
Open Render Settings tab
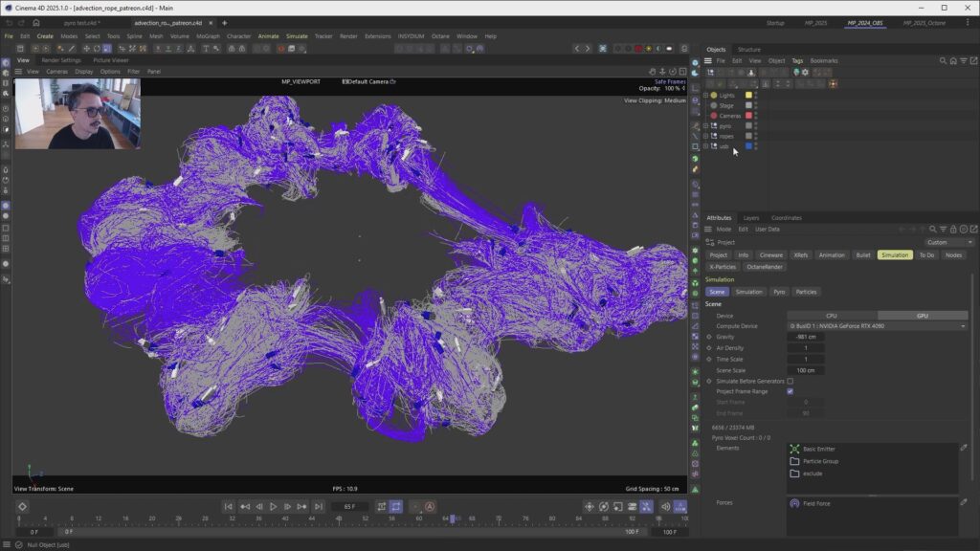pos(61,60)
